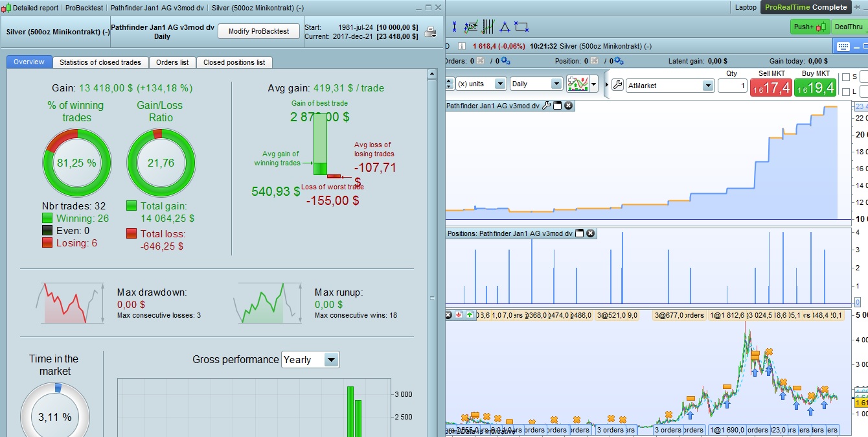
Task: Close the Pathfinder equity curve panel
Action: [568, 106]
